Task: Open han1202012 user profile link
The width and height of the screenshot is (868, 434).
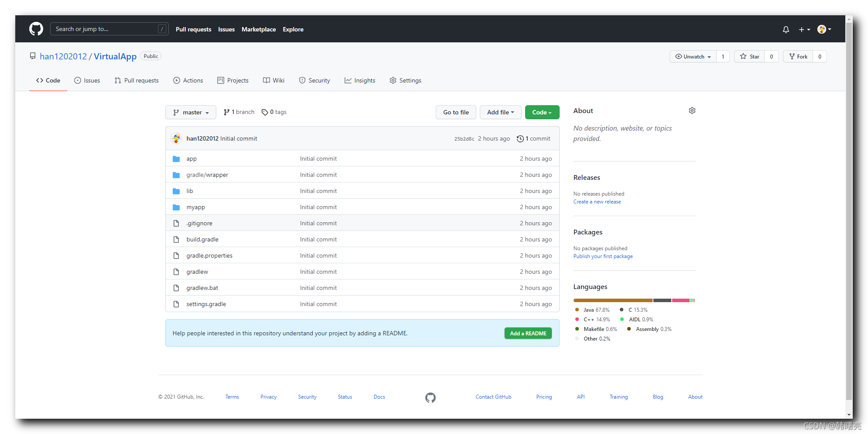Action: coord(63,56)
